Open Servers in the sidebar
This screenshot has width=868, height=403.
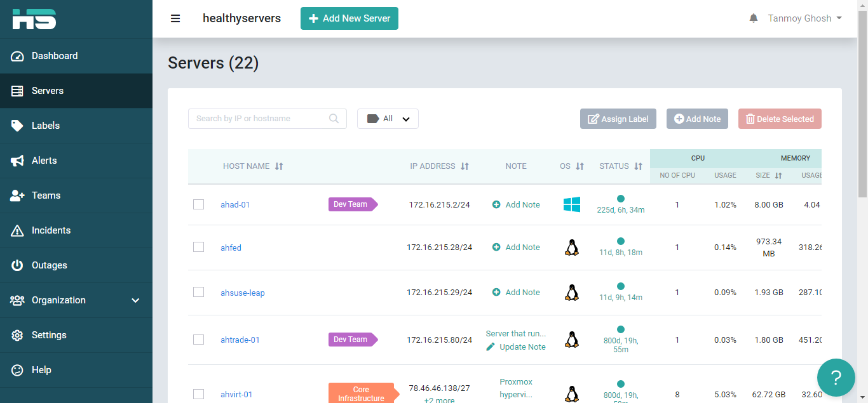[x=76, y=91]
